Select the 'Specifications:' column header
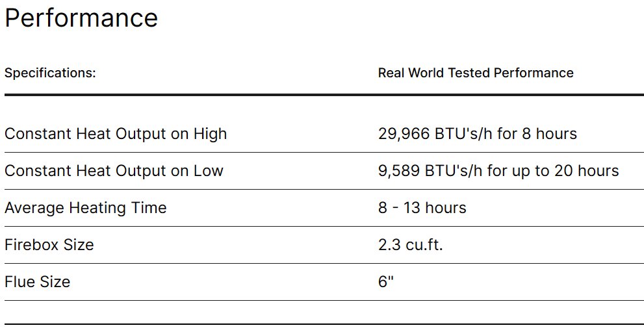 (x=50, y=73)
